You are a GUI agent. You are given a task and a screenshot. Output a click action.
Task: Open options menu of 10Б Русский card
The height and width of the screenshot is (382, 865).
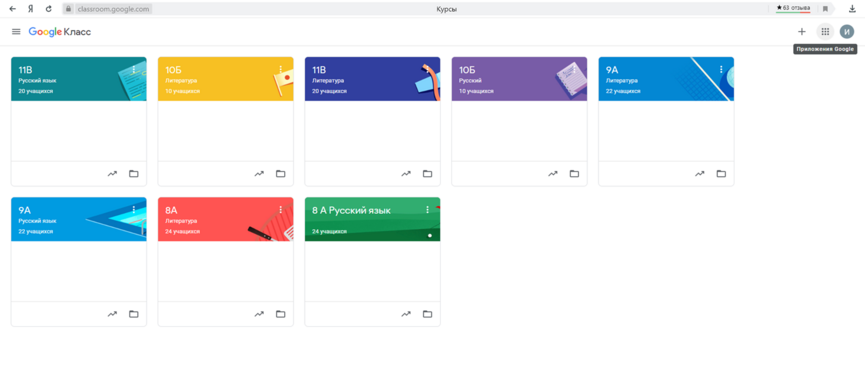click(574, 70)
